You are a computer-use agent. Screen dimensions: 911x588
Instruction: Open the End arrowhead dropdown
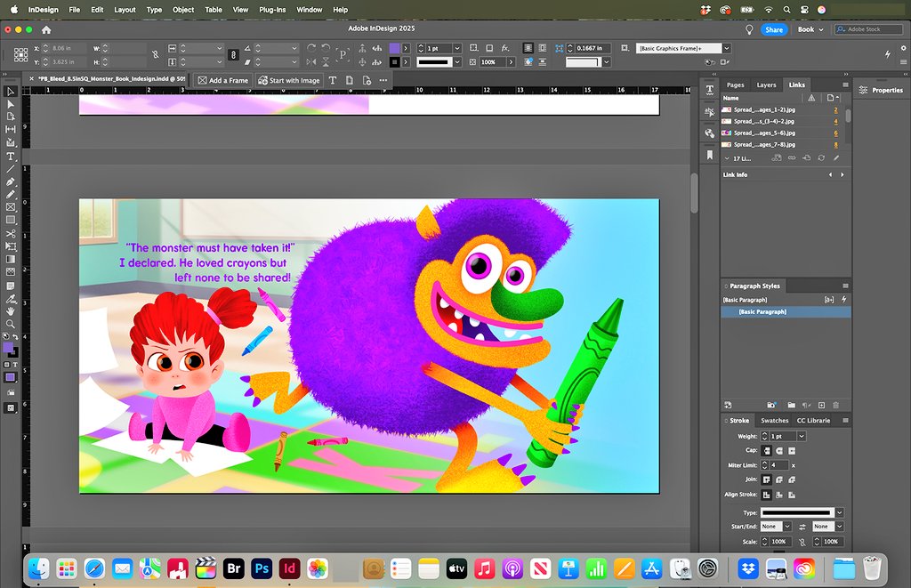coord(840,527)
